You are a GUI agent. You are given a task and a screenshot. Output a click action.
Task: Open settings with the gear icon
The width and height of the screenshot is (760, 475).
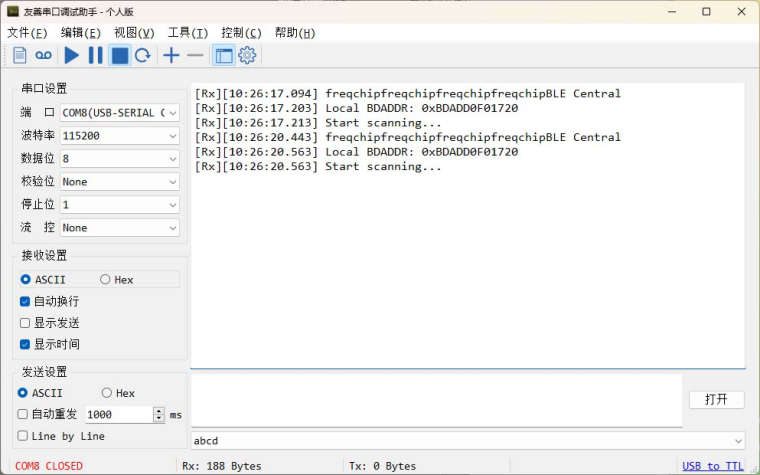point(247,56)
